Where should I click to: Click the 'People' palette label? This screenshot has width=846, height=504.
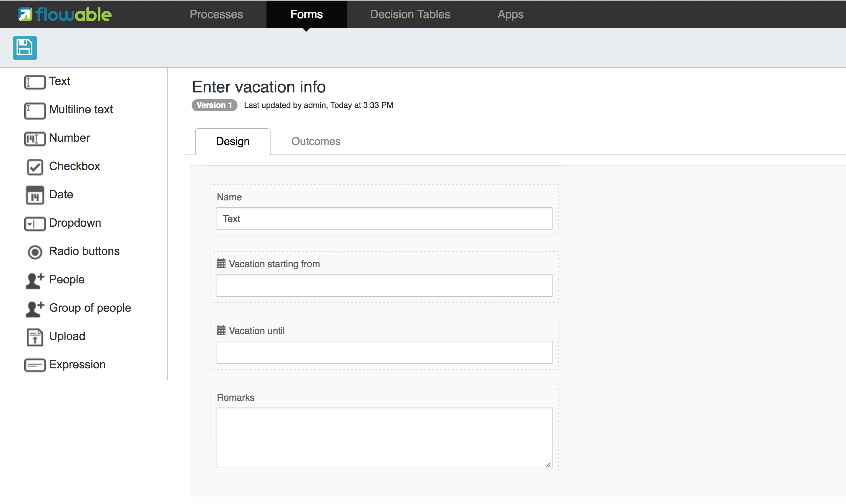point(67,280)
